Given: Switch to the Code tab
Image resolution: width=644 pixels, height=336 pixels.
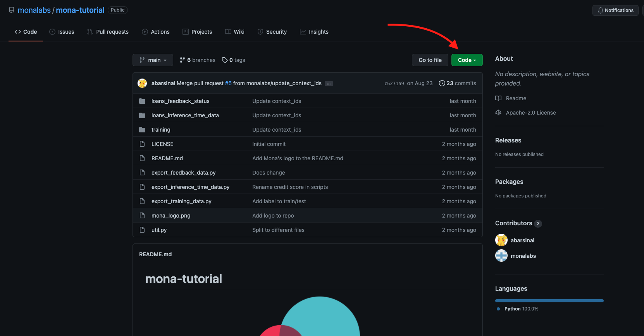Looking at the screenshot, I should (x=26, y=32).
